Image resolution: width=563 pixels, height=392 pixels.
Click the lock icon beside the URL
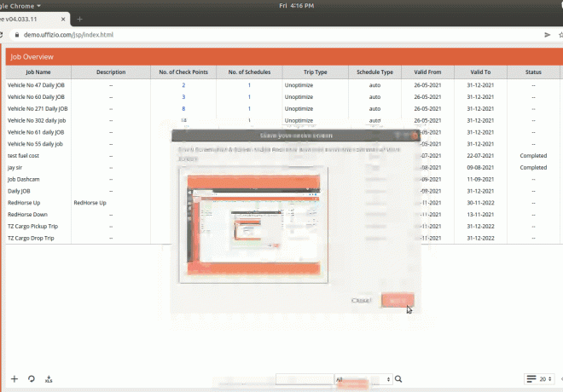tap(14, 35)
